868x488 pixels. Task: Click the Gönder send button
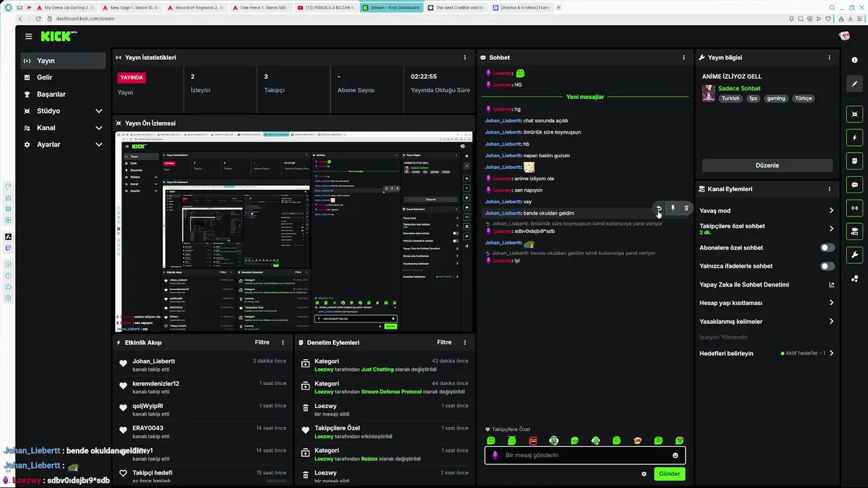click(x=669, y=474)
